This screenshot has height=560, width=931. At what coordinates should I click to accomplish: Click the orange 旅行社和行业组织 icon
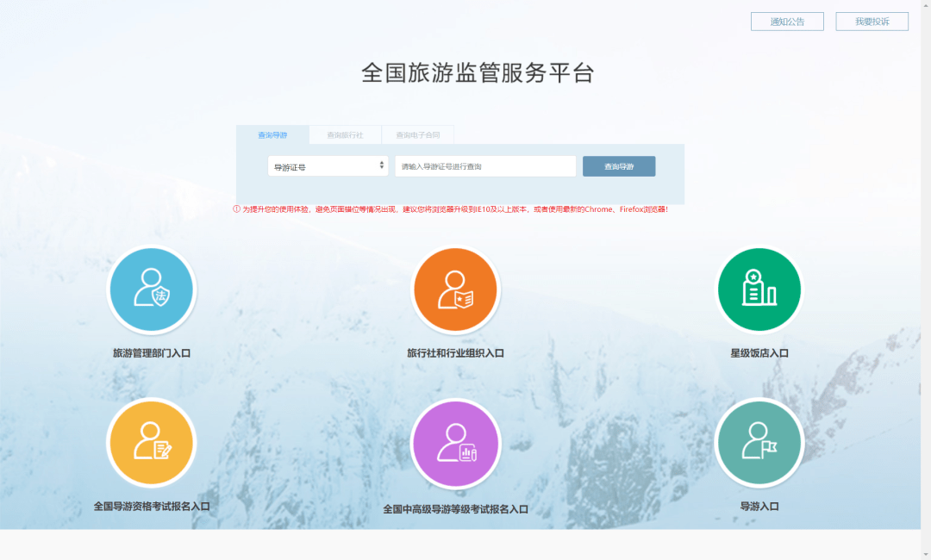click(455, 290)
